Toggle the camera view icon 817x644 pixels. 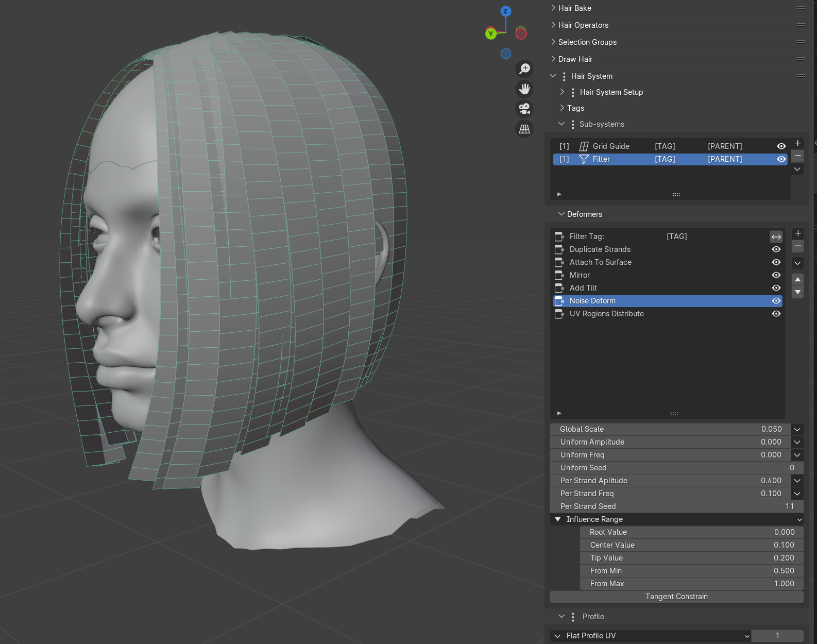524,109
